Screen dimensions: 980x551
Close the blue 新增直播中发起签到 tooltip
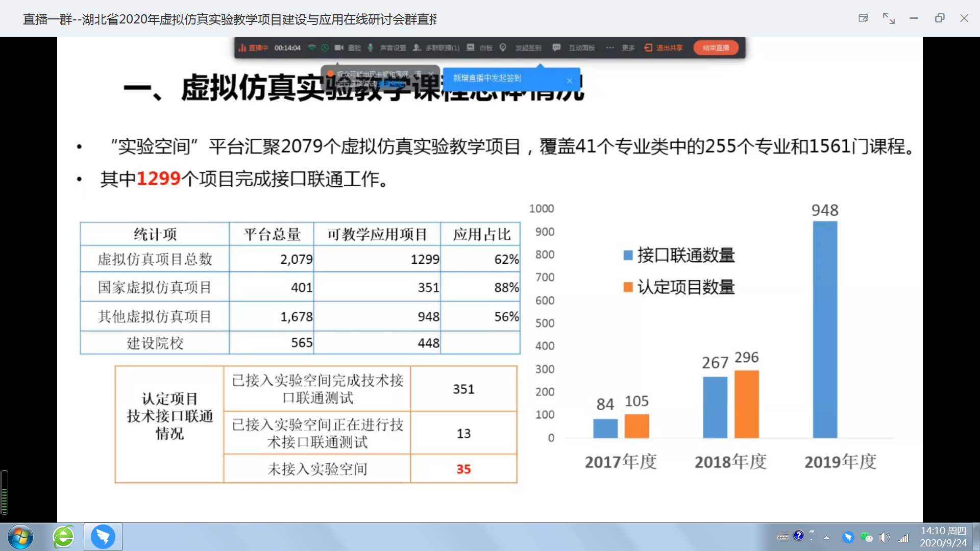click(570, 81)
